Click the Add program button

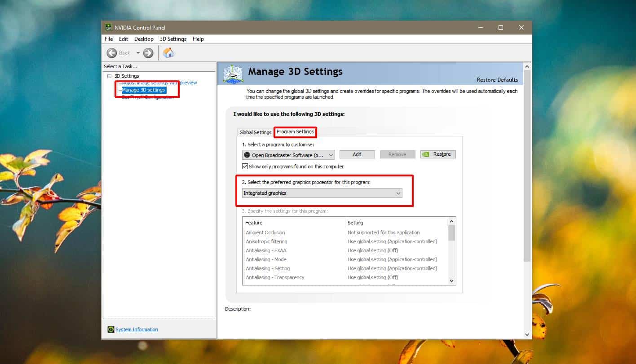[357, 154]
